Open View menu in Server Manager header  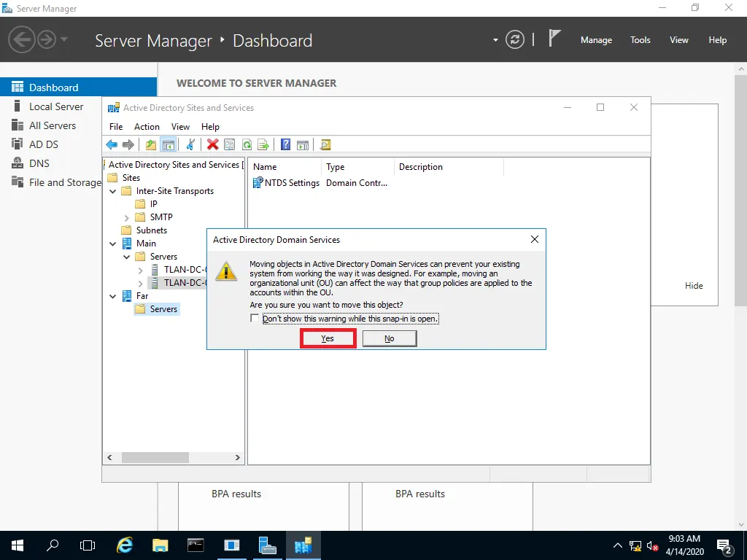click(679, 40)
